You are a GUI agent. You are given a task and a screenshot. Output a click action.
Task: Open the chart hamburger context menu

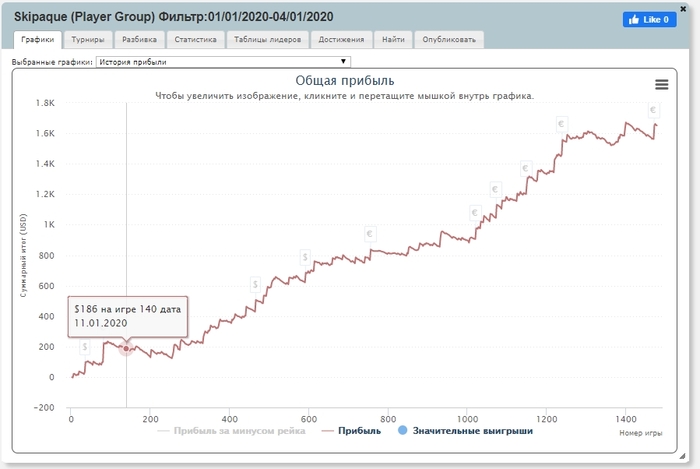click(x=661, y=85)
